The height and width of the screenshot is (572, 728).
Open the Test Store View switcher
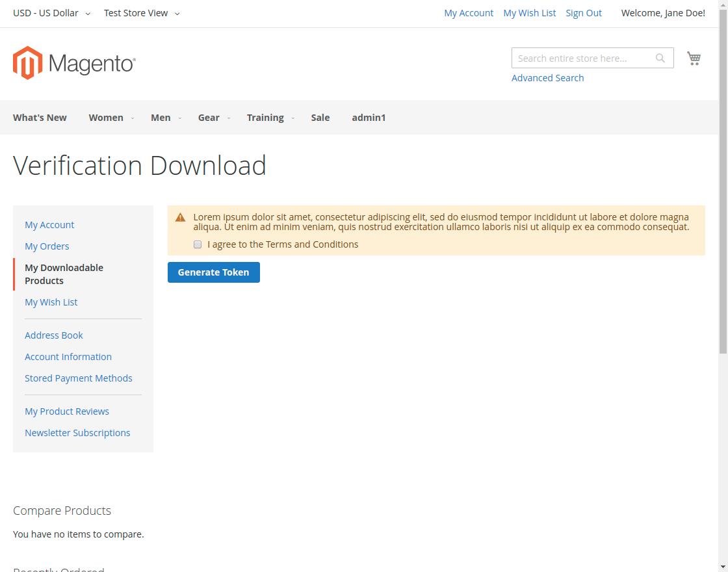pos(142,13)
